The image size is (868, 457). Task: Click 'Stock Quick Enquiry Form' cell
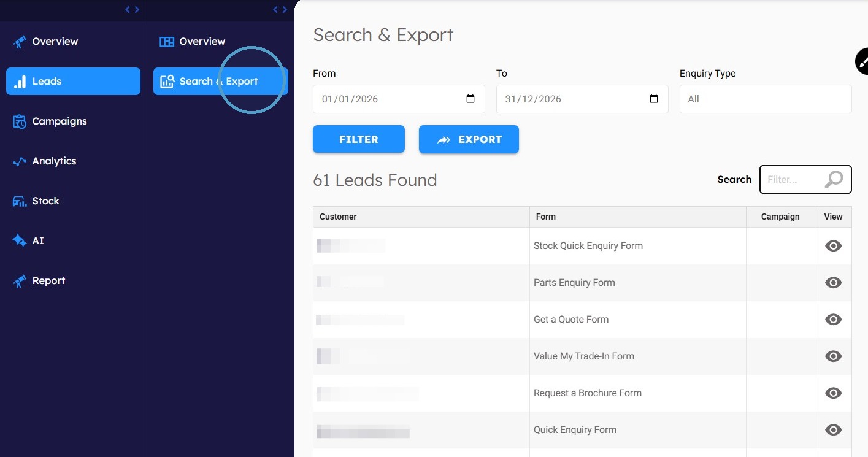638,246
